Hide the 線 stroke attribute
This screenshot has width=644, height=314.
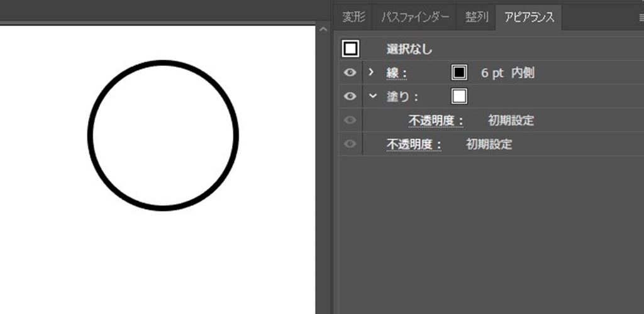(x=350, y=73)
